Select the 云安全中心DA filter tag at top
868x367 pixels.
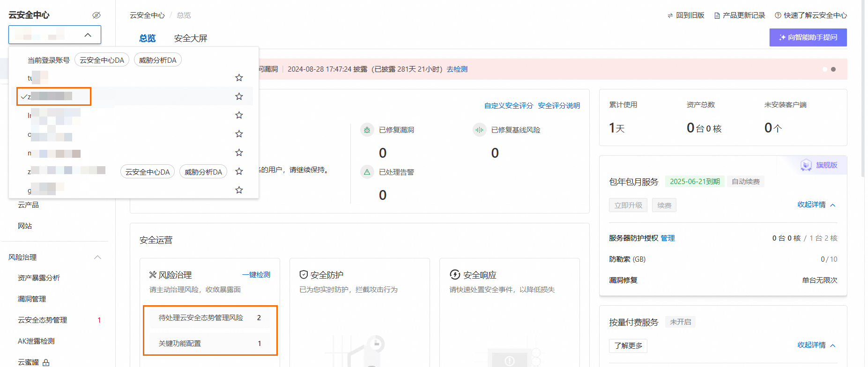click(102, 60)
